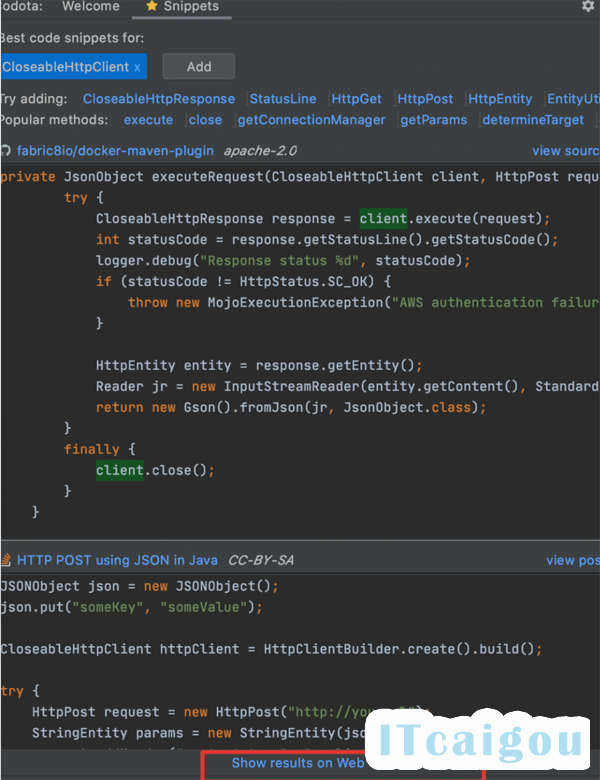Click the Stack Overflow icon beside HTTP POST

[x=6, y=560]
